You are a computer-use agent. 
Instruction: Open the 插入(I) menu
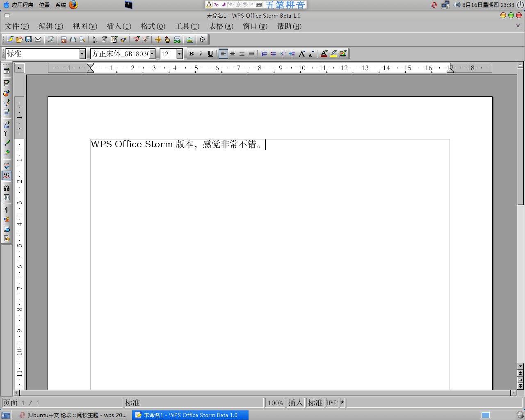(119, 26)
